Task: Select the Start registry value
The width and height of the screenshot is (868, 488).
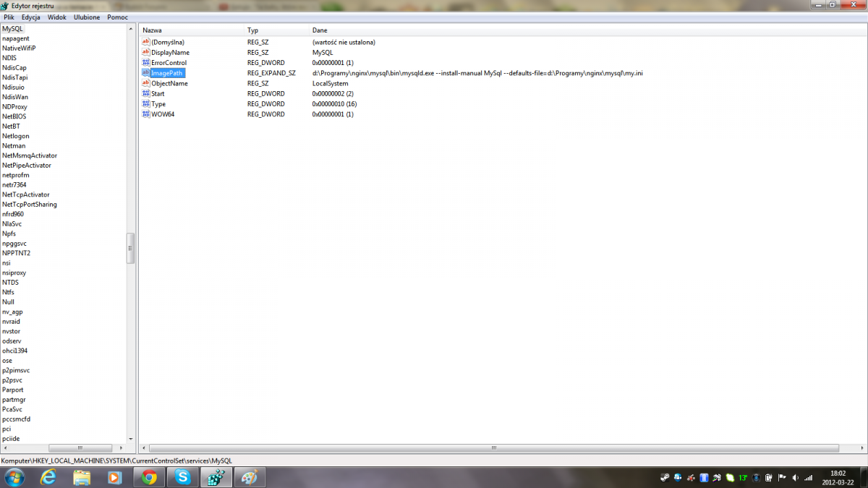Action: point(158,94)
